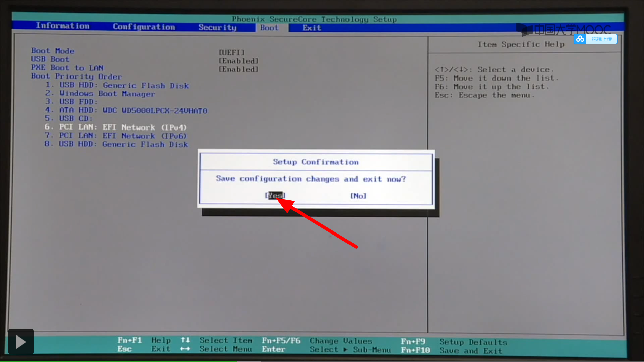Click the Fn+F5/F6 Change Values hint
Image resolution: width=644 pixels, height=362 pixels.
click(317, 341)
